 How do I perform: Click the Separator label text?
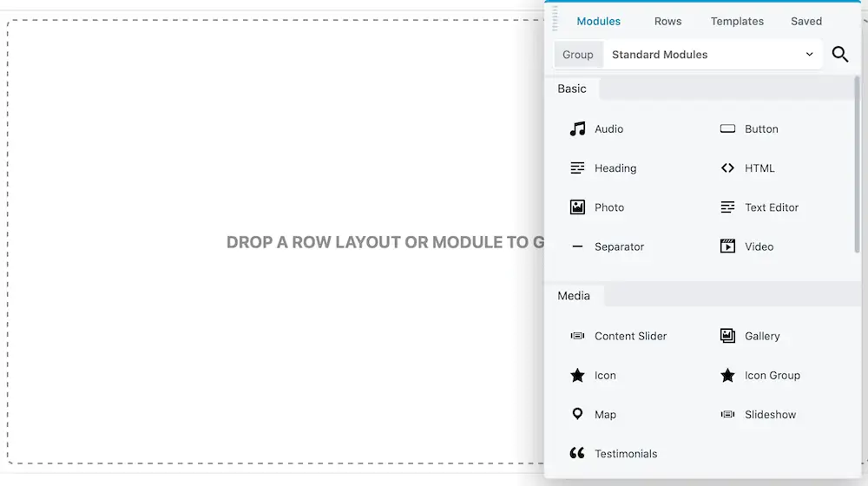tap(620, 246)
